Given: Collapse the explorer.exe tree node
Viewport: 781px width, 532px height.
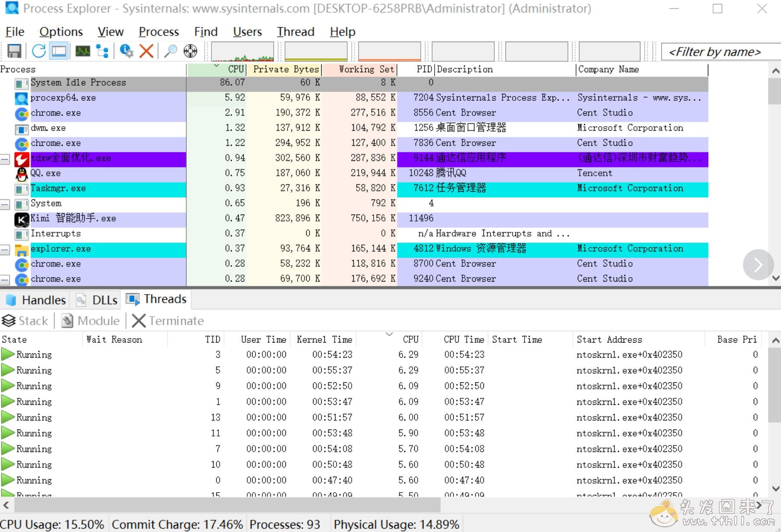Looking at the screenshot, I should pos(5,250).
